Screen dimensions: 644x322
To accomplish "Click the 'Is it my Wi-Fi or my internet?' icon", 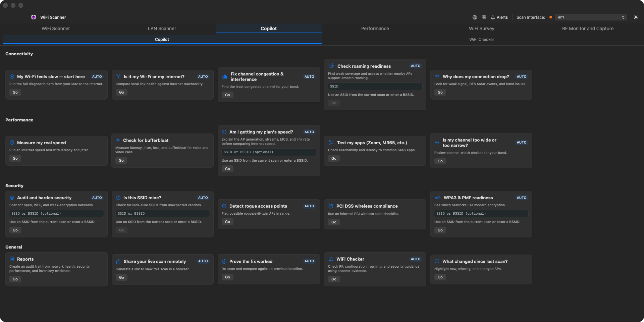I will [118, 76].
